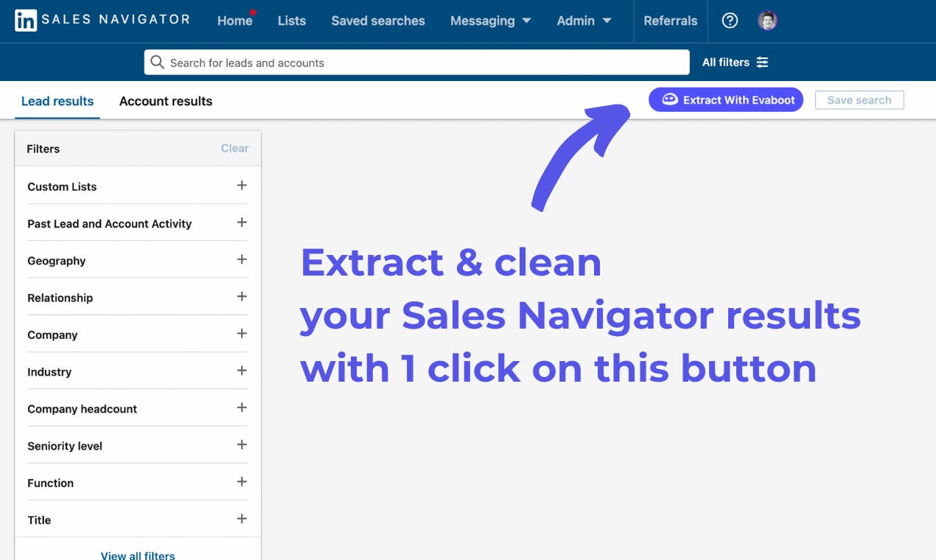Click the Custom Lists filter label
The image size is (936, 560).
click(62, 186)
